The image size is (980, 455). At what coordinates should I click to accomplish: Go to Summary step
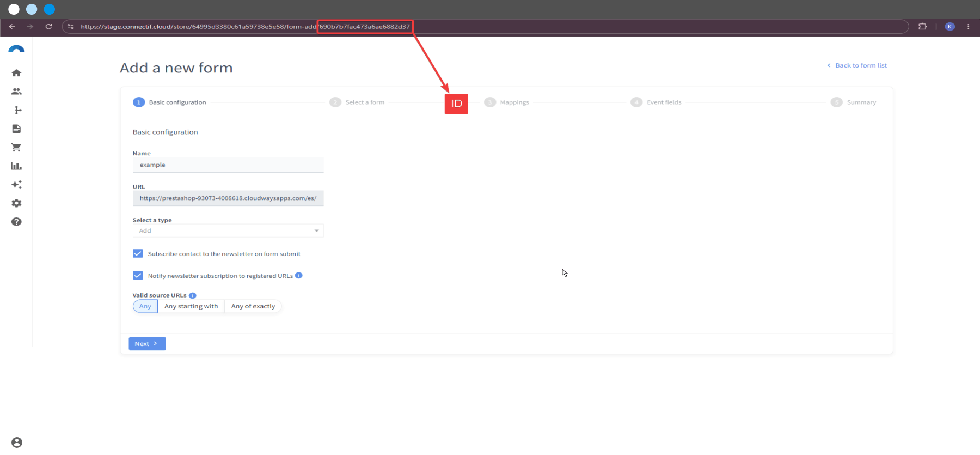coord(854,102)
